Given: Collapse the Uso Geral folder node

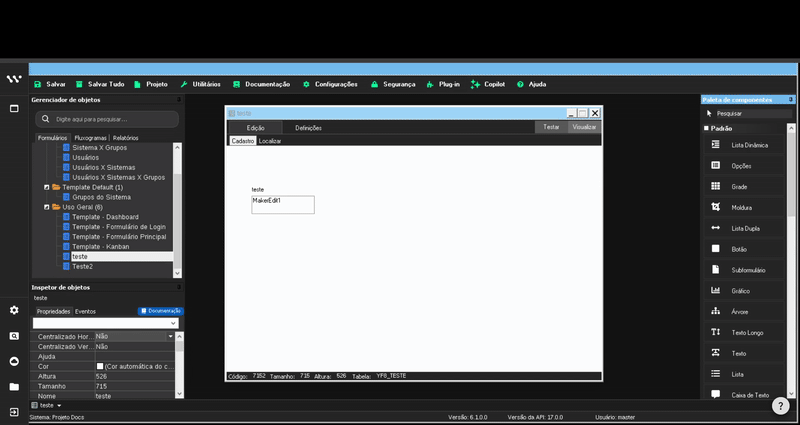Looking at the screenshot, I should [x=46, y=207].
